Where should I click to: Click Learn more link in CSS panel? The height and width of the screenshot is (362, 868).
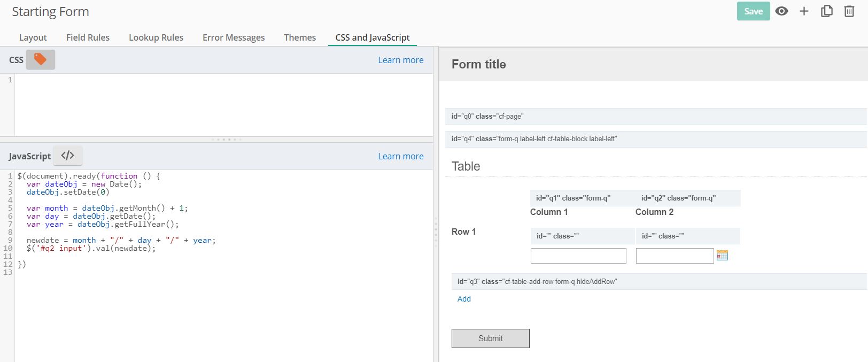(400, 60)
